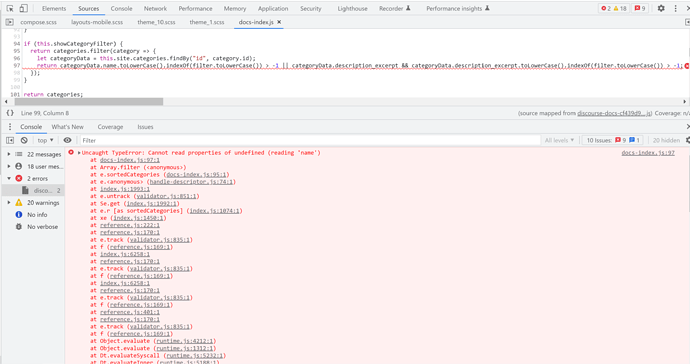Screen dimensions: 690x364
Task: Open the validator.js:851:1 link
Action: [x=167, y=196]
